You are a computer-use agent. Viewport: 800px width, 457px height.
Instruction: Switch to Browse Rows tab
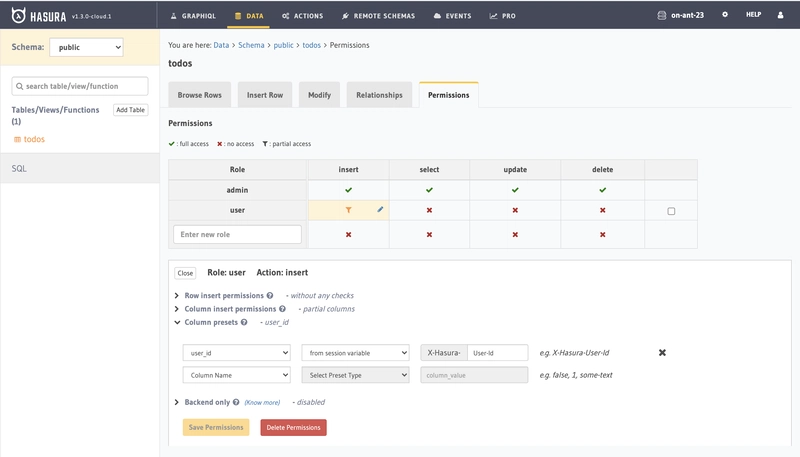tap(199, 95)
